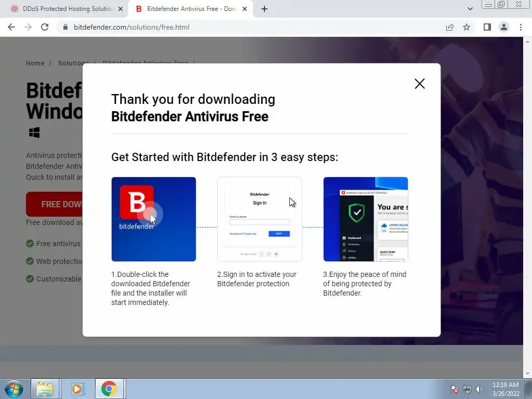The width and height of the screenshot is (532, 399).
Task: Click '2.Sign in to activate' caption
Action: (x=257, y=279)
